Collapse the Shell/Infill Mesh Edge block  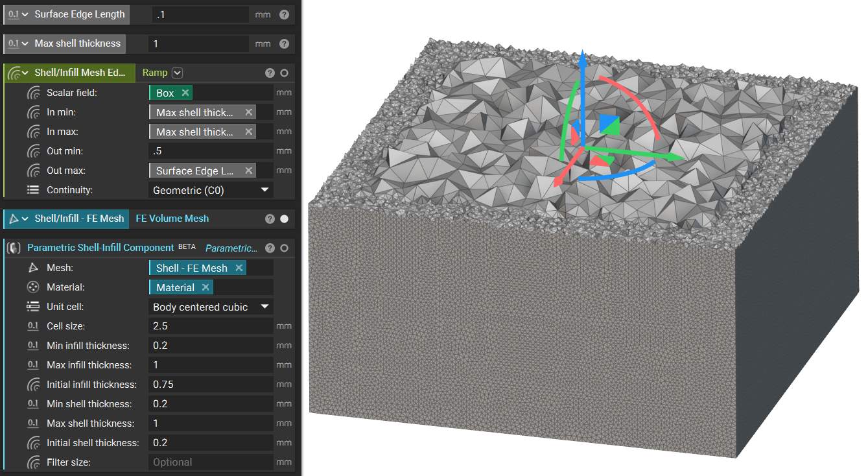point(25,73)
